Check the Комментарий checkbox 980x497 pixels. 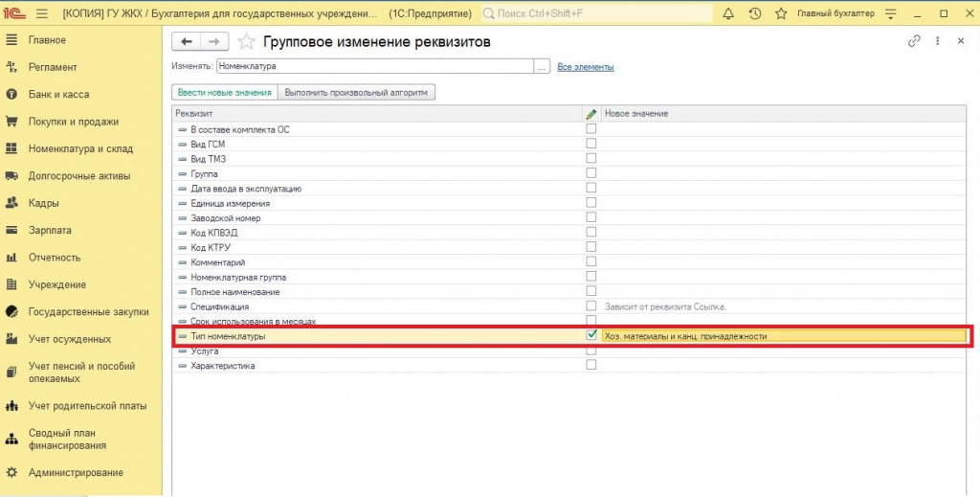pyautogui.click(x=591, y=262)
